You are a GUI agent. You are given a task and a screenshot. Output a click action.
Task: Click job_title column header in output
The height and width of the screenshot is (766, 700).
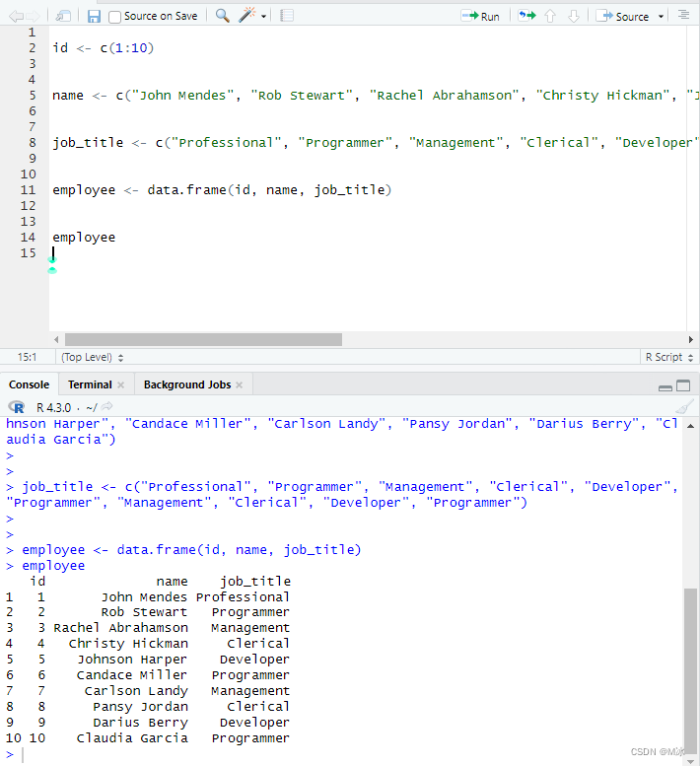[x=255, y=581]
